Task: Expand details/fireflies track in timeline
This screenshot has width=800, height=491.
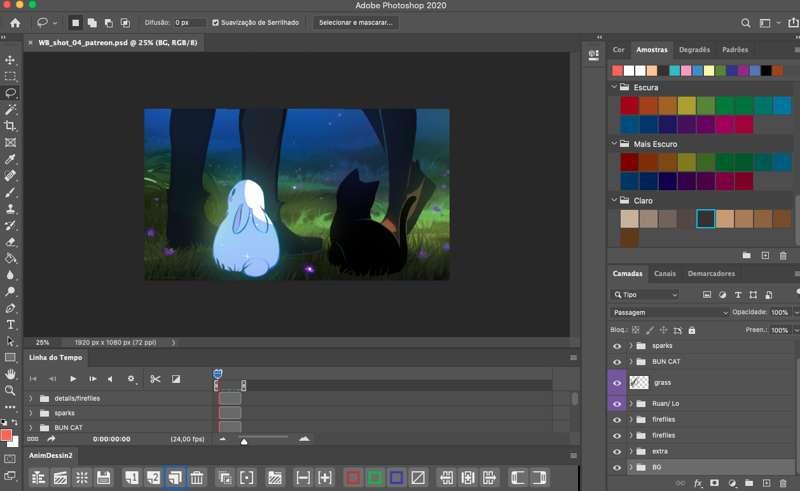Action: click(x=31, y=398)
